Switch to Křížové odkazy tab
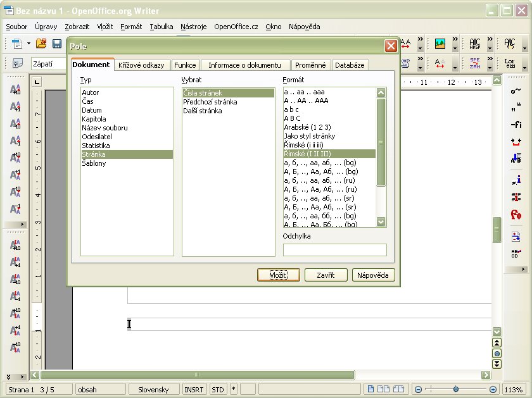This screenshot has height=398, width=532. [141, 65]
